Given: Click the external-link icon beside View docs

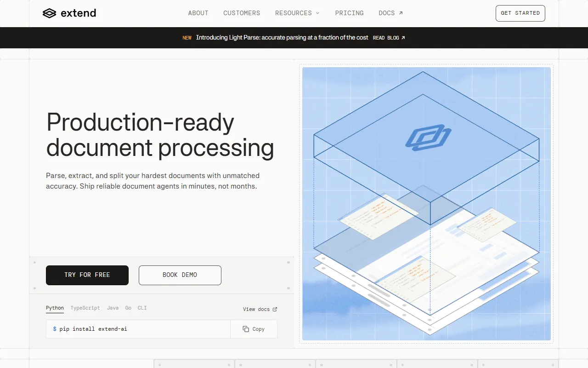Looking at the screenshot, I should click(275, 309).
